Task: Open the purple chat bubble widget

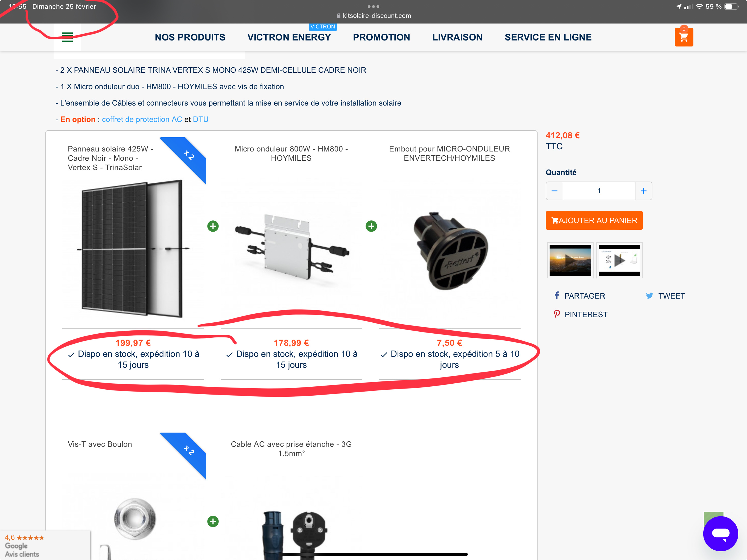Action: (x=720, y=534)
